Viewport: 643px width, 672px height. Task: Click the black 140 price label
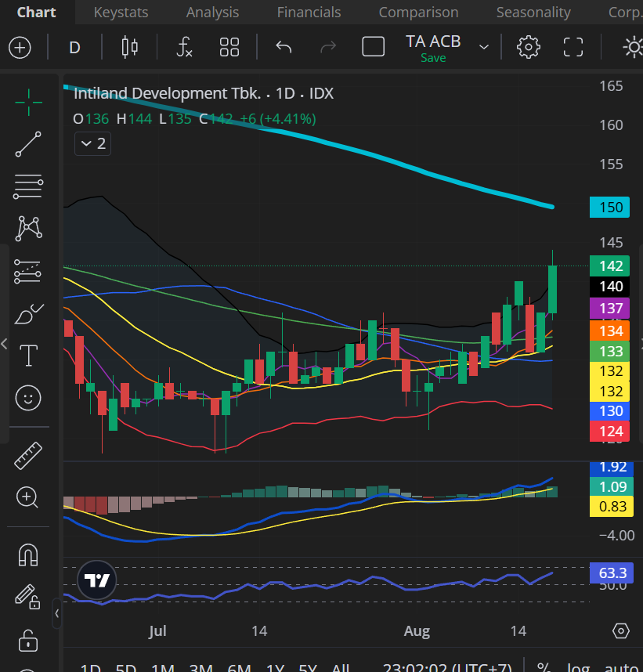pos(609,287)
